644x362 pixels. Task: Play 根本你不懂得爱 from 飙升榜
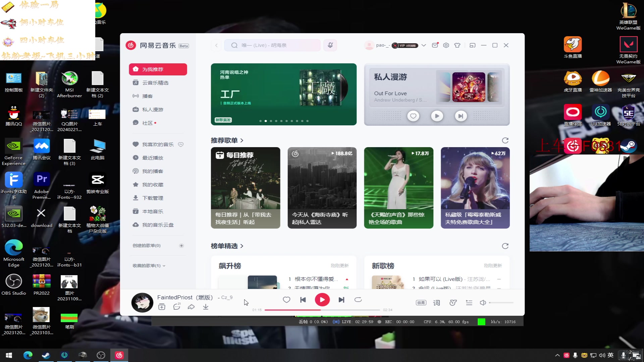pyautogui.click(x=316, y=279)
